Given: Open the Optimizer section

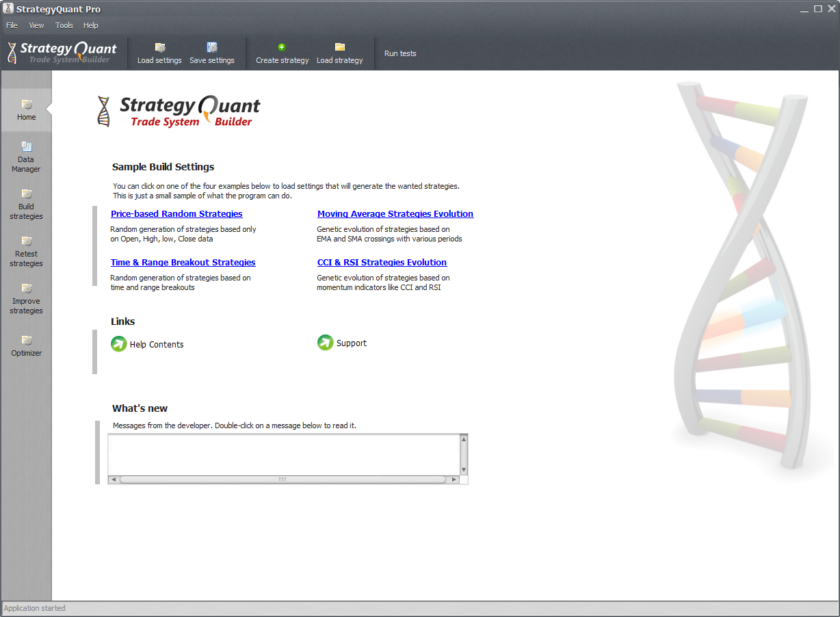Looking at the screenshot, I should [x=26, y=345].
